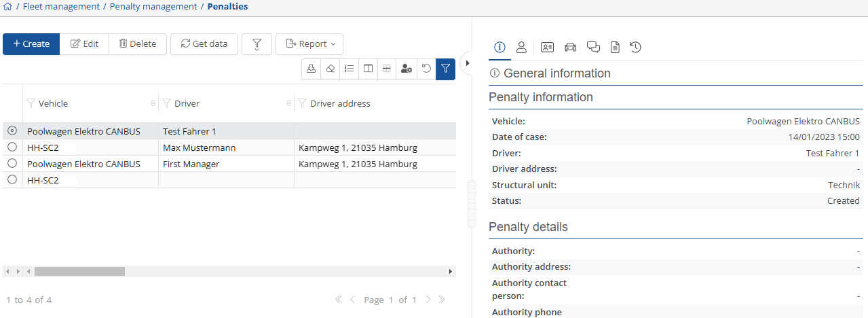Open the driver ID card tab icon
This screenshot has width=868, height=318.
click(547, 47)
